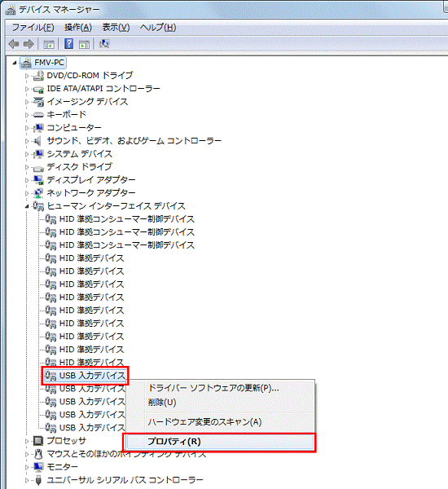Toggle the show/hide action pane toolbar icon
Viewport: 448px width, 489px height.
coord(84,44)
